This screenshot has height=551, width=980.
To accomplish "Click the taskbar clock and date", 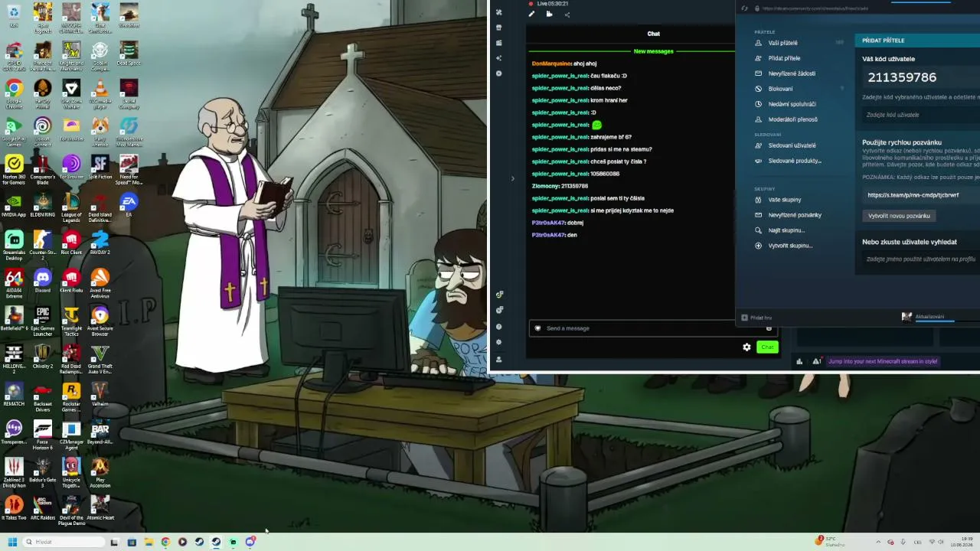I will 962,542.
